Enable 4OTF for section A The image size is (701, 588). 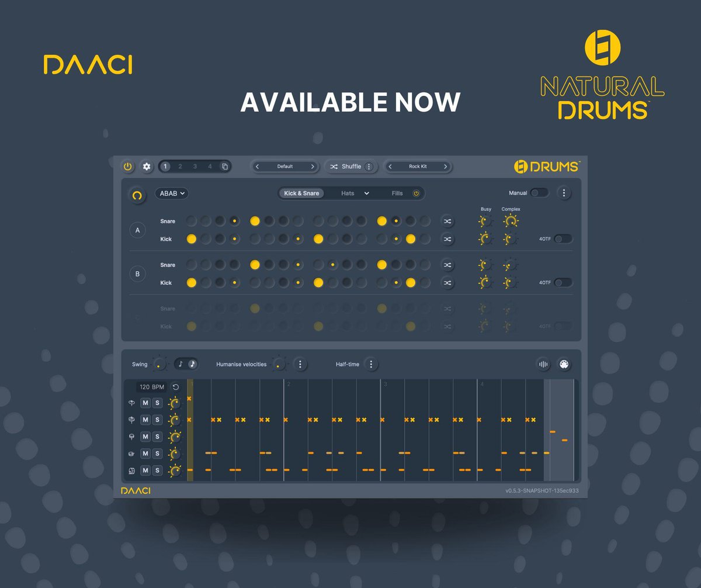(563, 239)
